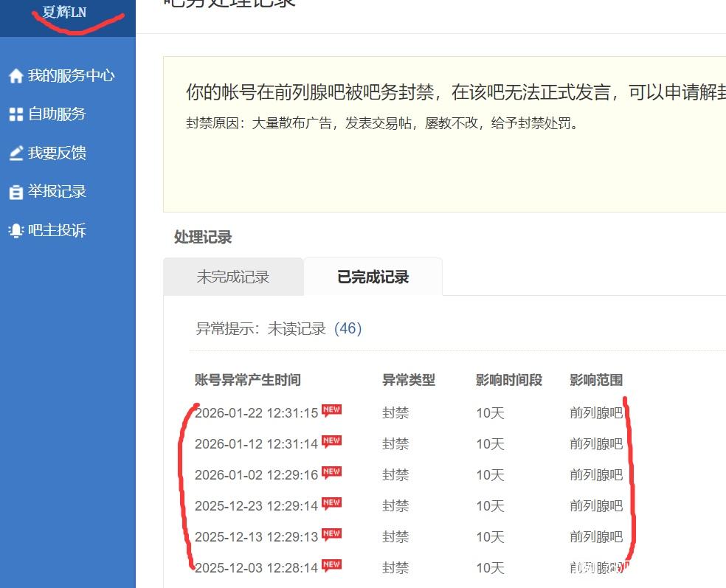Click the alarm icon beside 吧主投诉
This screenshot has height=588, width=726.
15,230
